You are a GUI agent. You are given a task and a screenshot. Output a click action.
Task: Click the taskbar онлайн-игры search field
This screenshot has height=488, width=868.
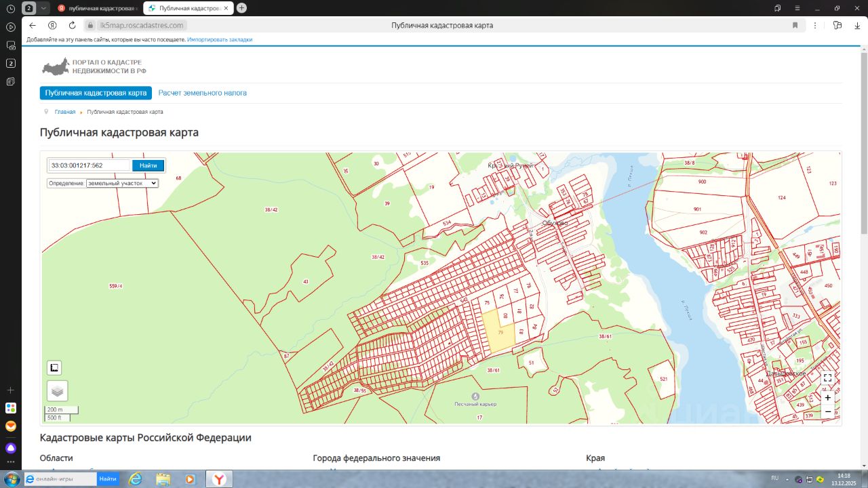[x=61, y=479]
